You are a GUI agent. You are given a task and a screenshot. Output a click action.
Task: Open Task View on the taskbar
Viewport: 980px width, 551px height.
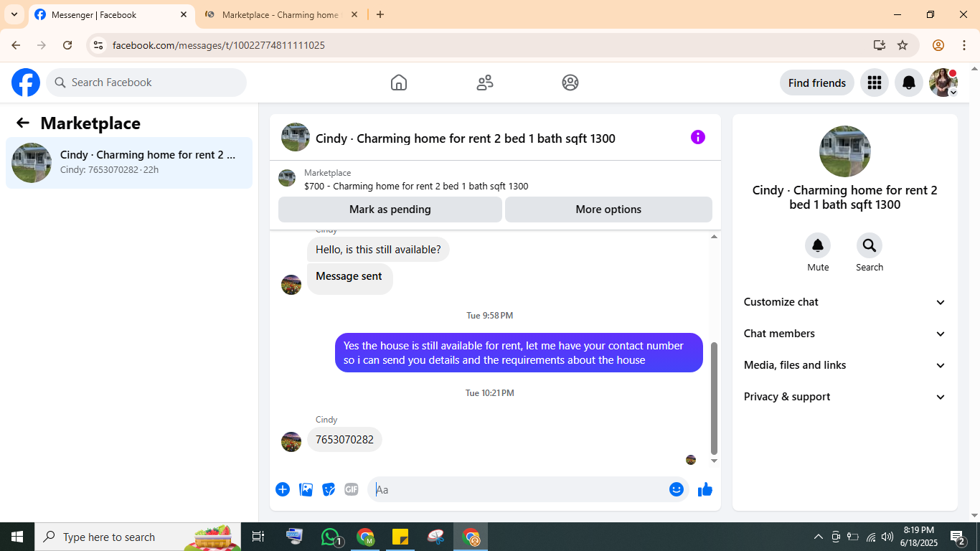[x=258, y=537]
